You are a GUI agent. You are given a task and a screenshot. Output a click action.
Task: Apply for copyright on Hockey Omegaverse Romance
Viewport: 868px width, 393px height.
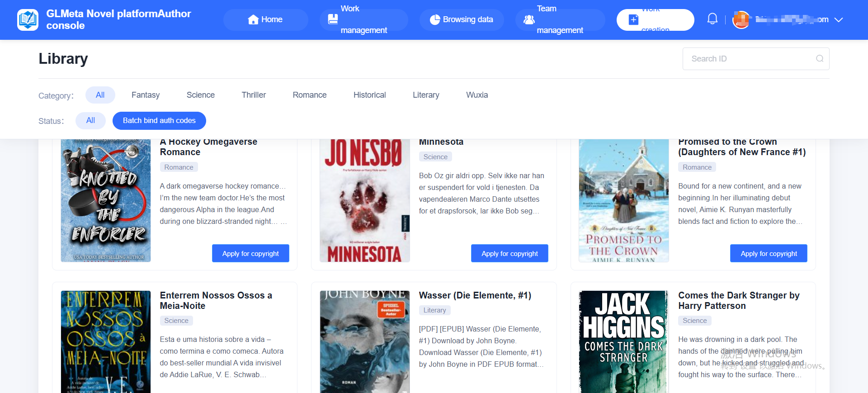pos(250,253)
